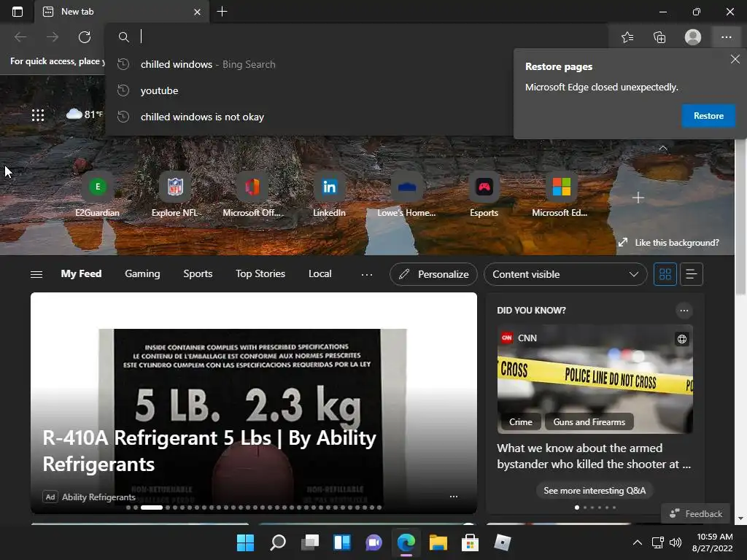This screenshot has height=560, width=747.
Task: Select the Sports feed tab
Action: coord(198,274)
